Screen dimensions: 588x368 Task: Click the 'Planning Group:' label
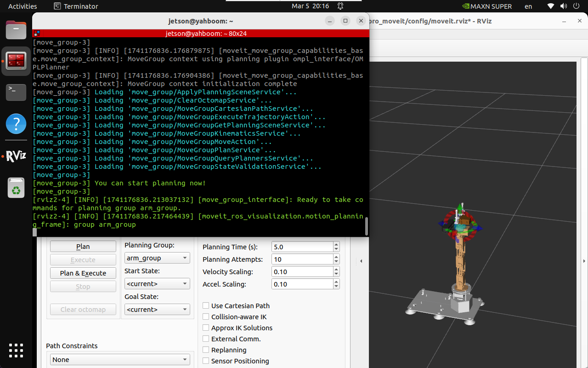149,245
